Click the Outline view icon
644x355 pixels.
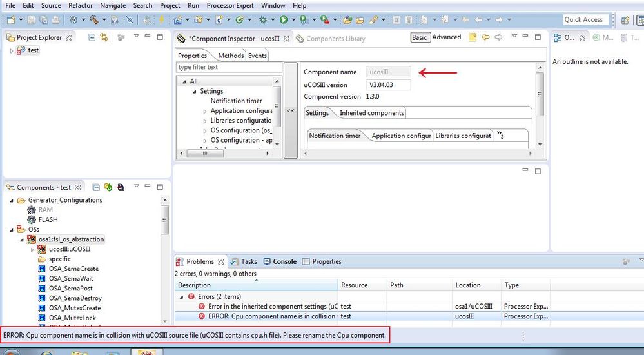(x=558, y=37)
